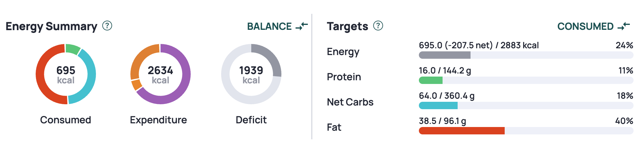Toggle the BALANCE view label
Viewport: 644px width, 147px height.
pyautogui.click(x=269, y=26)
